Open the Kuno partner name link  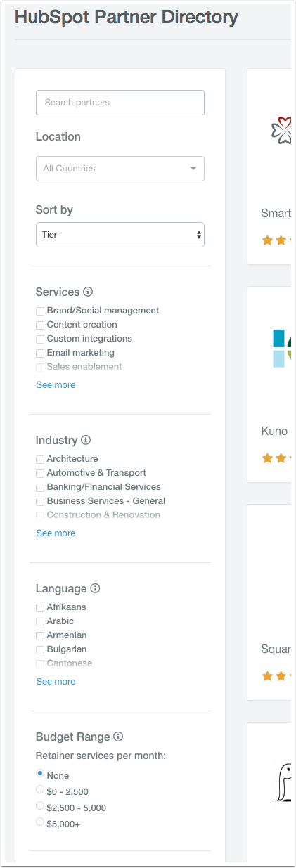pos(274,432)
